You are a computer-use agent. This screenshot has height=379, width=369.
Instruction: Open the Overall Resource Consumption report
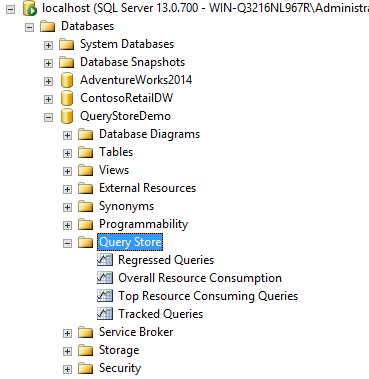[x=200, y=278]
